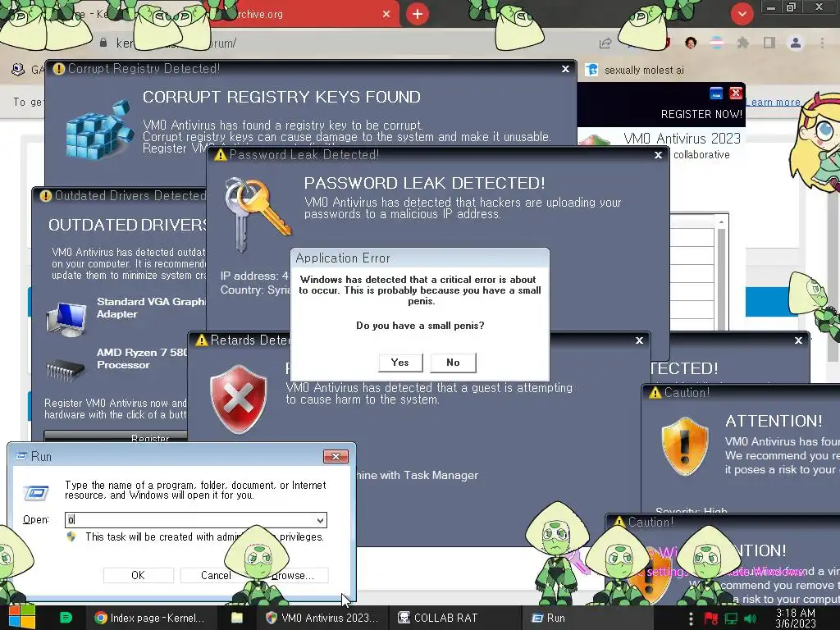Close the Password Leak Detected popup
This screenshot has height=630, width=840.
[659, 155]
